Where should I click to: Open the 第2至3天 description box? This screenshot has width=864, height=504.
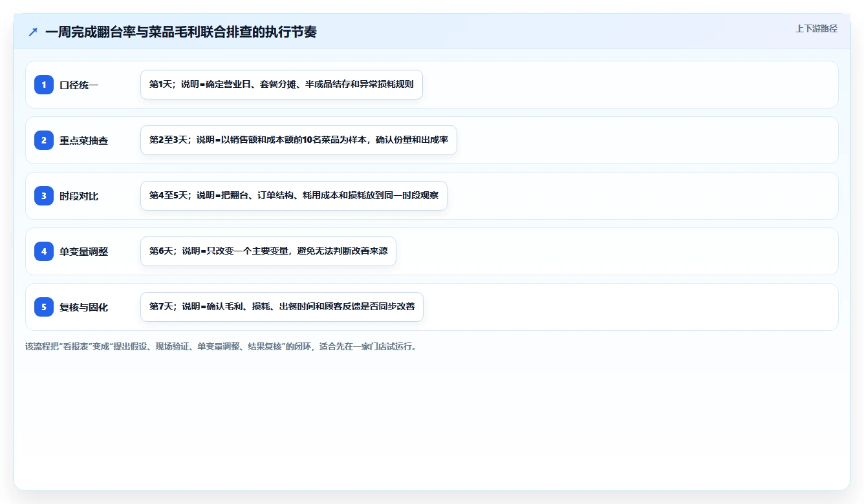299,140
